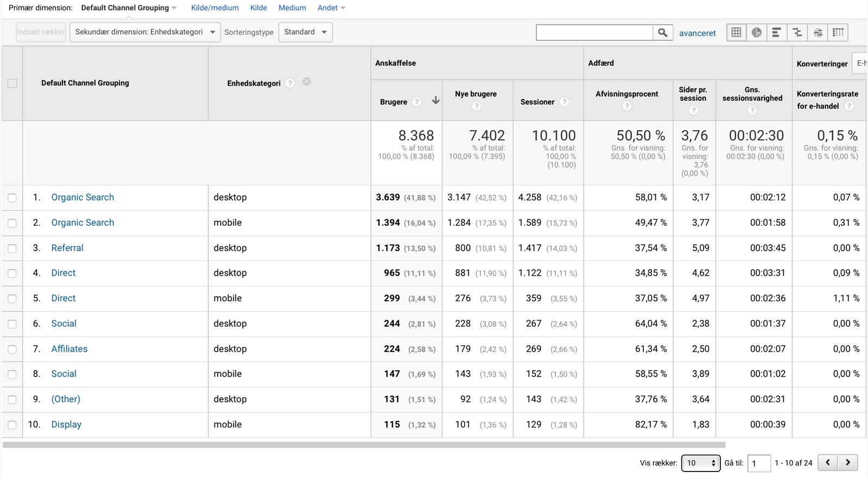The image size is (868, 478).
Task: Switch to data table view icon
Action: click(736, 33)
